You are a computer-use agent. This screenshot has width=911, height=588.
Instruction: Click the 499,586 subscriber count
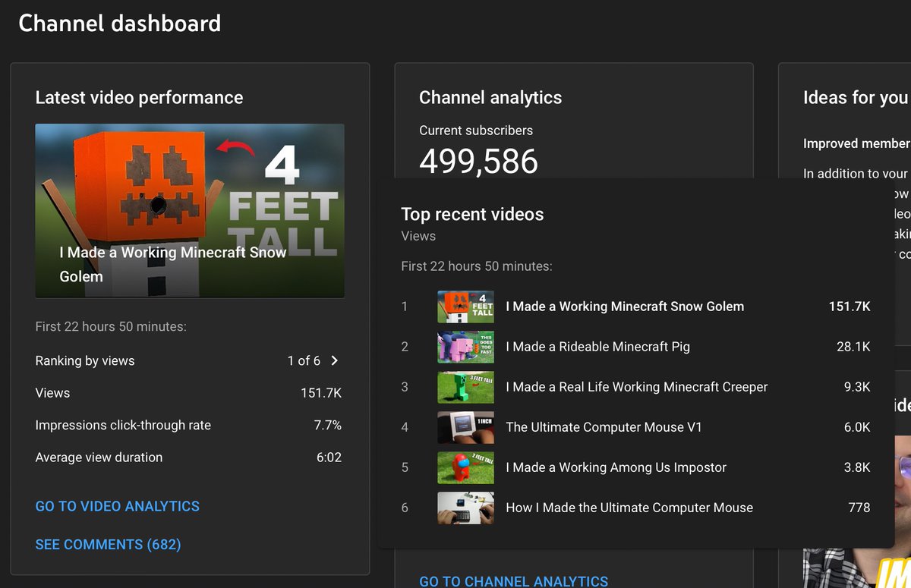(478, 162)
